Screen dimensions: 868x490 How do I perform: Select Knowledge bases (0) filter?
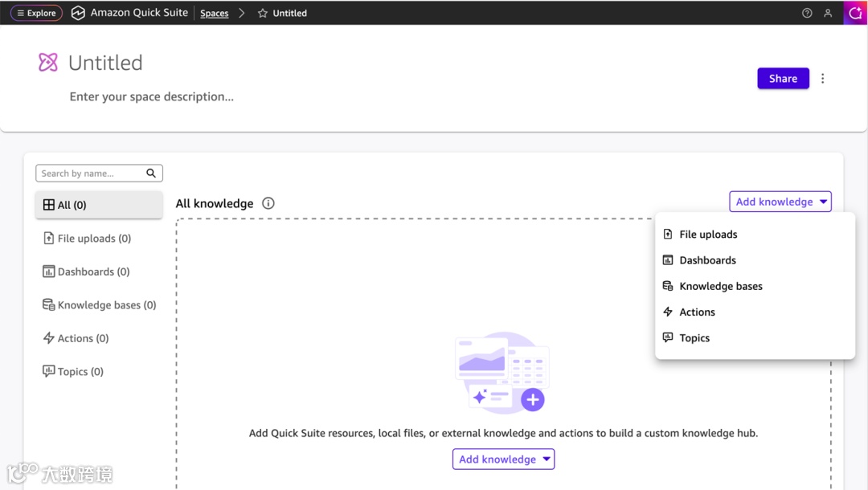(x=100, y=304)
